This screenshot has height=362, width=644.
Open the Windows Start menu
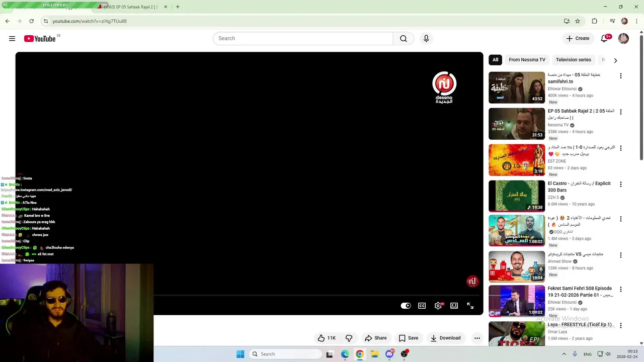pyautogui.click(x=240, y=354)
